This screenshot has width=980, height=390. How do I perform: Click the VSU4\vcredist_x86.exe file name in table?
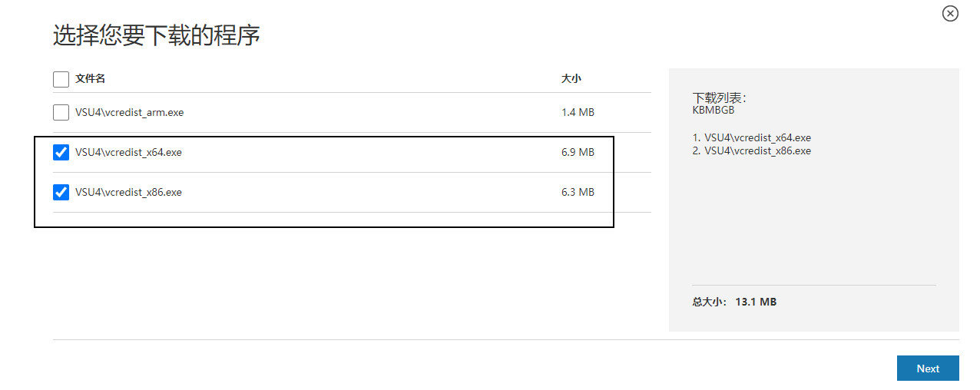[128, 193]
